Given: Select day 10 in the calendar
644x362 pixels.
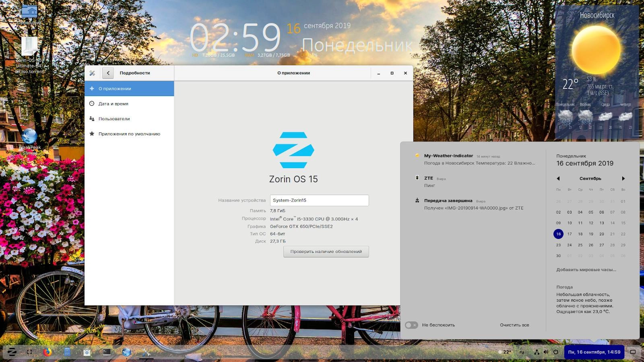Looking at the screenshot, I should click(x=570, y=223).
